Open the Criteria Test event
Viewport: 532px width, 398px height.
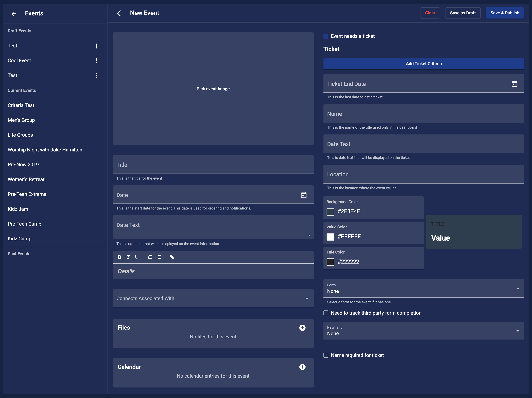(x=55, y=105)
